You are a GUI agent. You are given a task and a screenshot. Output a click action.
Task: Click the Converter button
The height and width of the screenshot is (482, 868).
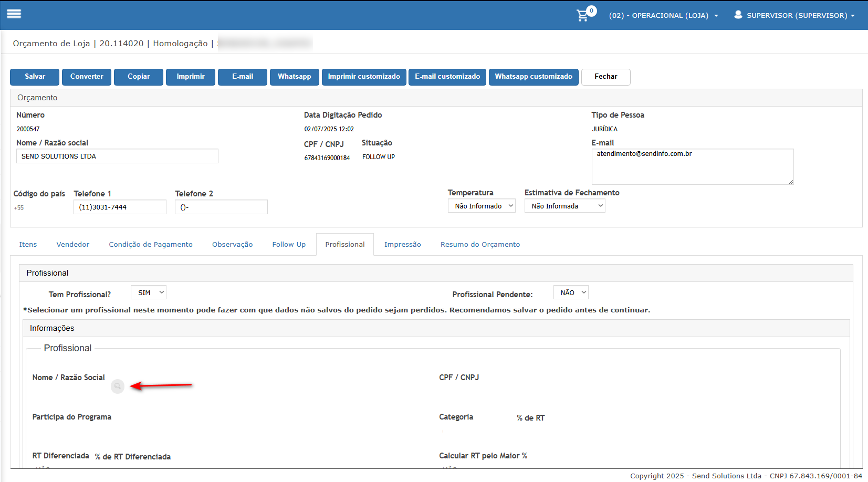click(x=87, y=77)
